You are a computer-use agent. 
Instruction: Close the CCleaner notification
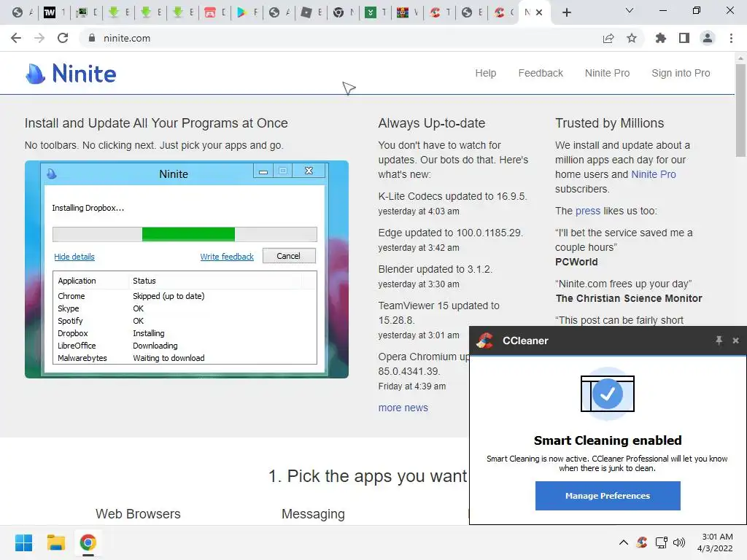tap(735, 341)
